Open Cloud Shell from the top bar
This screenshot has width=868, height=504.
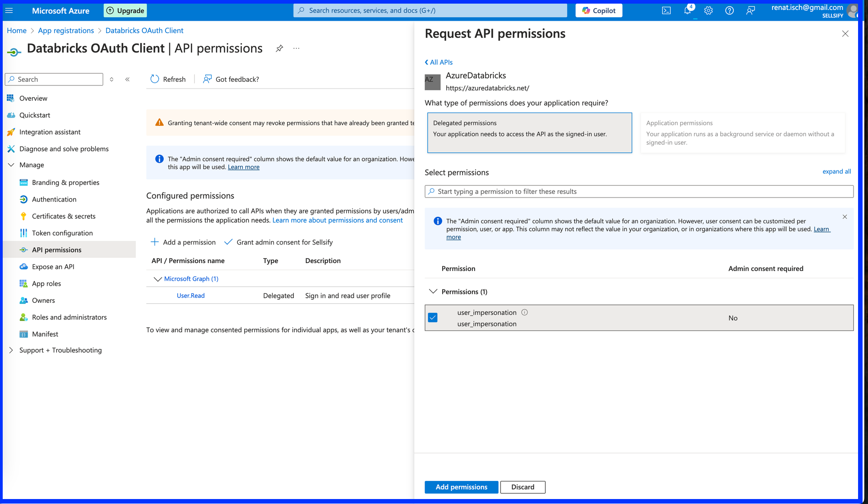(x=666, y=10)
